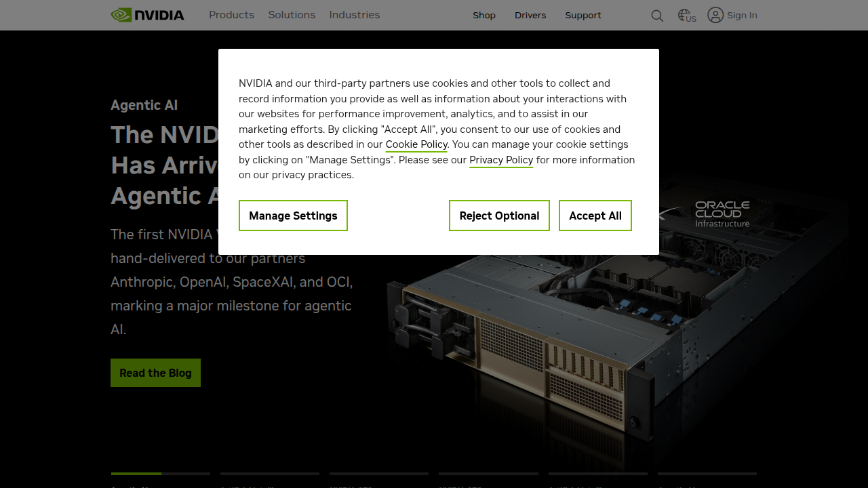This screenshot has width=868, height=488.
Task: Click the Oracle Cloud Infrastructure logo
Action: (722, 213)
